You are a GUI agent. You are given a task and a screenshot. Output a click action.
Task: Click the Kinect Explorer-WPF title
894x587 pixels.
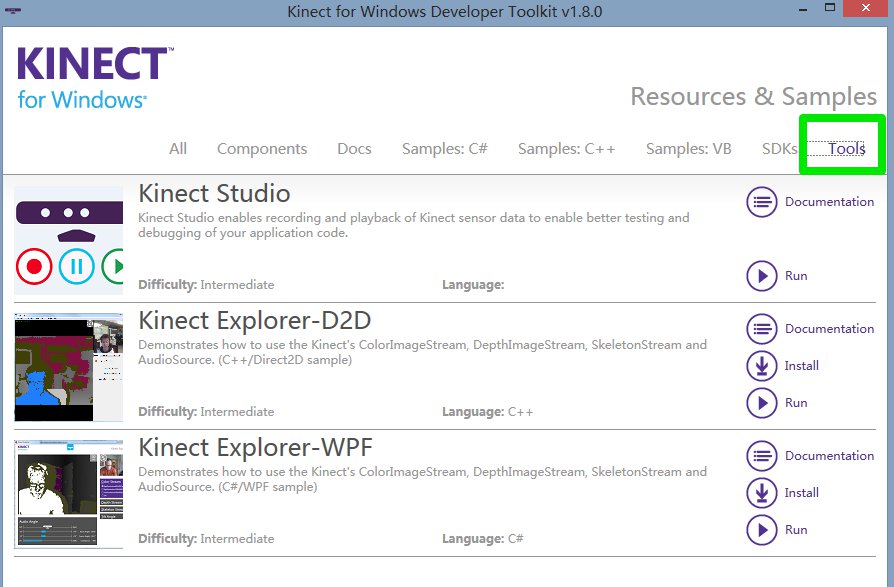[x=255, y=448]
